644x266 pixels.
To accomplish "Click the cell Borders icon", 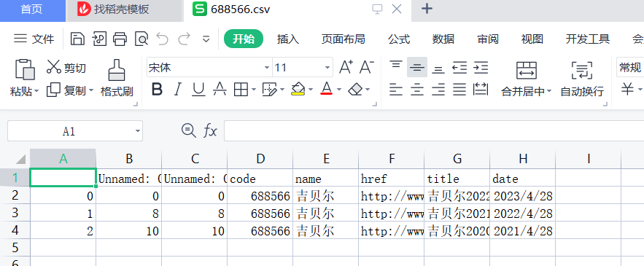I will [241, 89].
